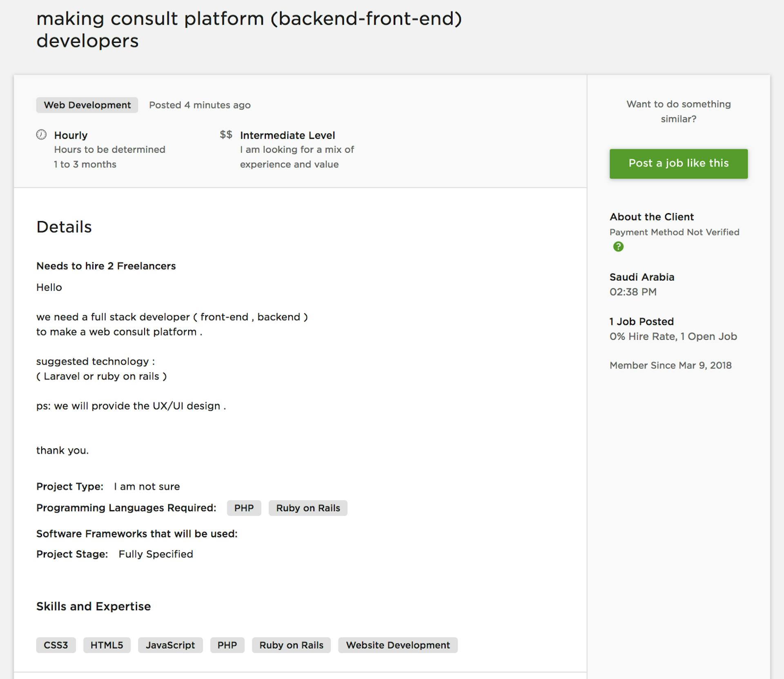This screenshot has width=784, height=679.
Task: Click the Details section heading
Action: [64, 227]
